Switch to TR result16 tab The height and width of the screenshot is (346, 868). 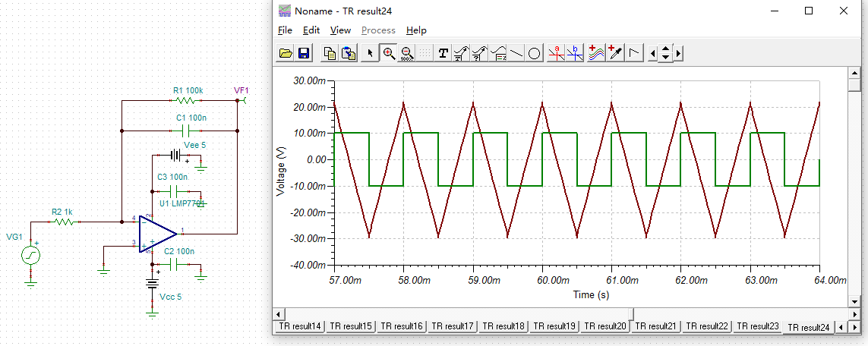[401, 326]
